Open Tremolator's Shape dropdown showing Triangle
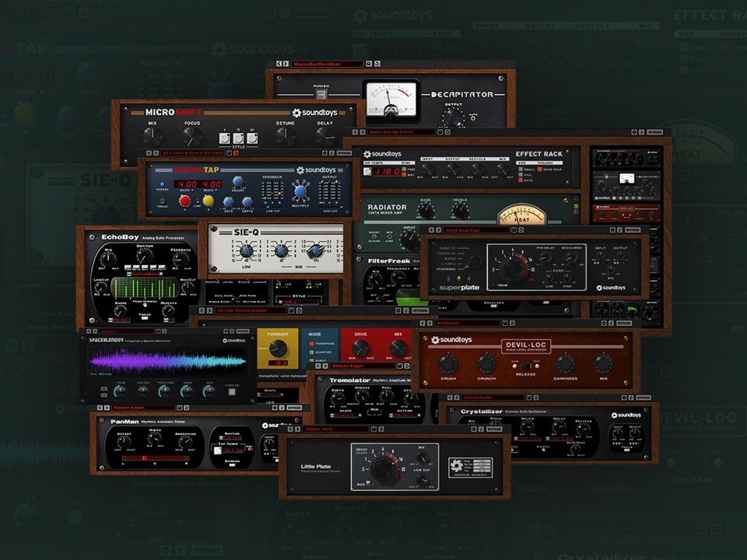 pyautogui.click(x=345, y=415)
